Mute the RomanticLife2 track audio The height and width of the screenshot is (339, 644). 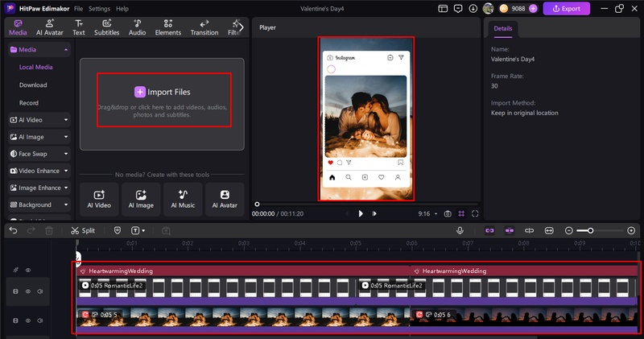pyautogui.click(x=39, y=291)
